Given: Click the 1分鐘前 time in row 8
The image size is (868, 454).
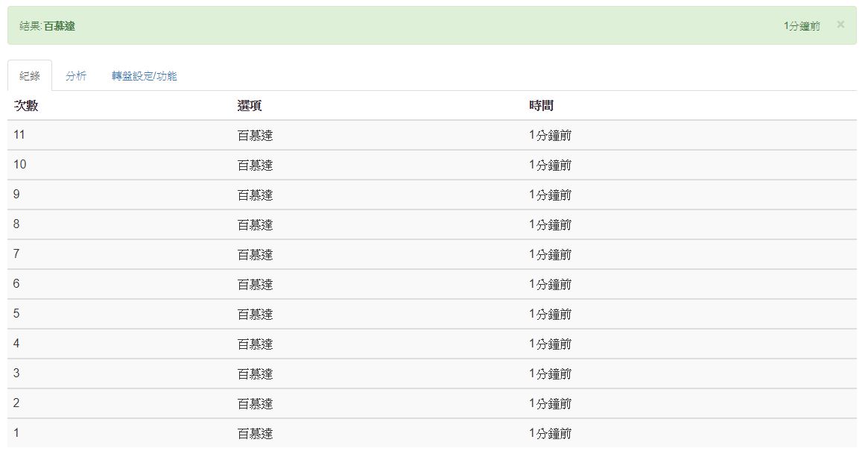Looking at the screenshot, I should tap(551, 225).
